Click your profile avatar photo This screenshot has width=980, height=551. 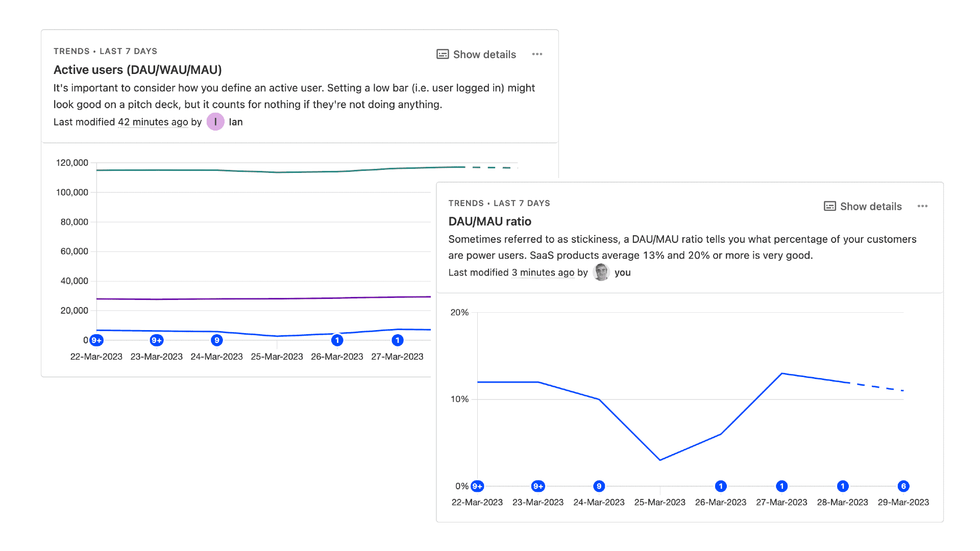pos(601,272)
